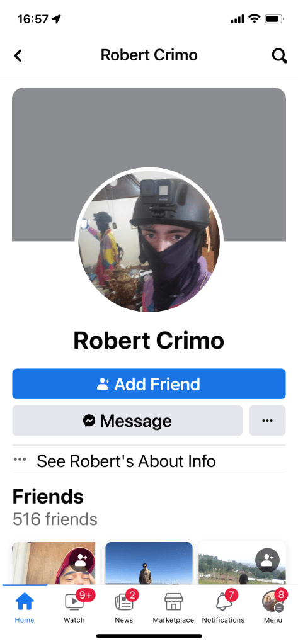Open the more options ellipsis button
The image size is (298, 644).
(x=267, y=421)
